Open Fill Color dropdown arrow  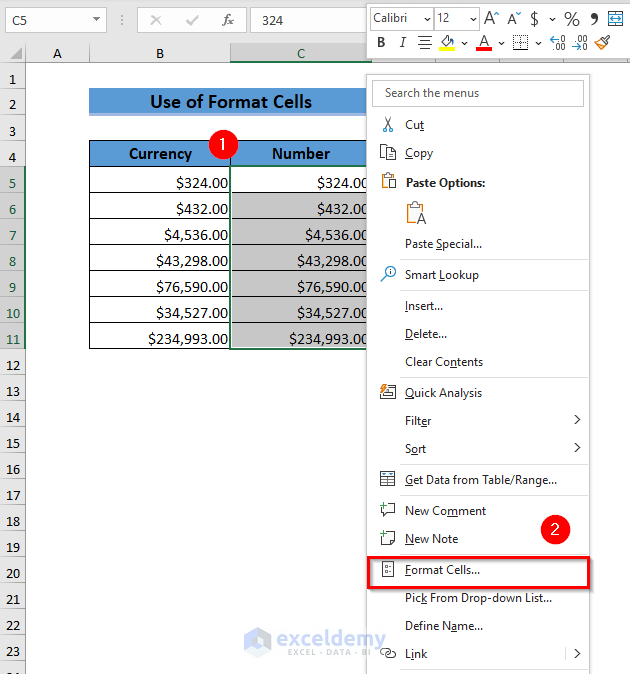pos(465,43)
